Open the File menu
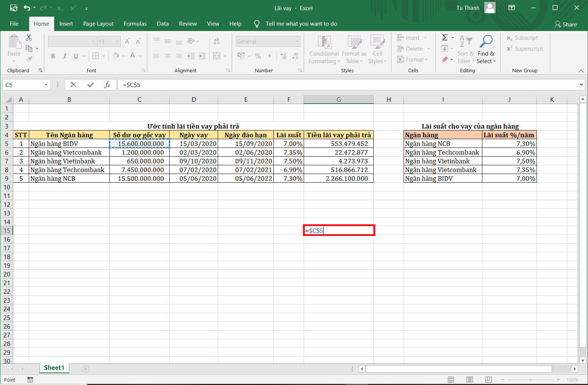 tap(14, 24)
